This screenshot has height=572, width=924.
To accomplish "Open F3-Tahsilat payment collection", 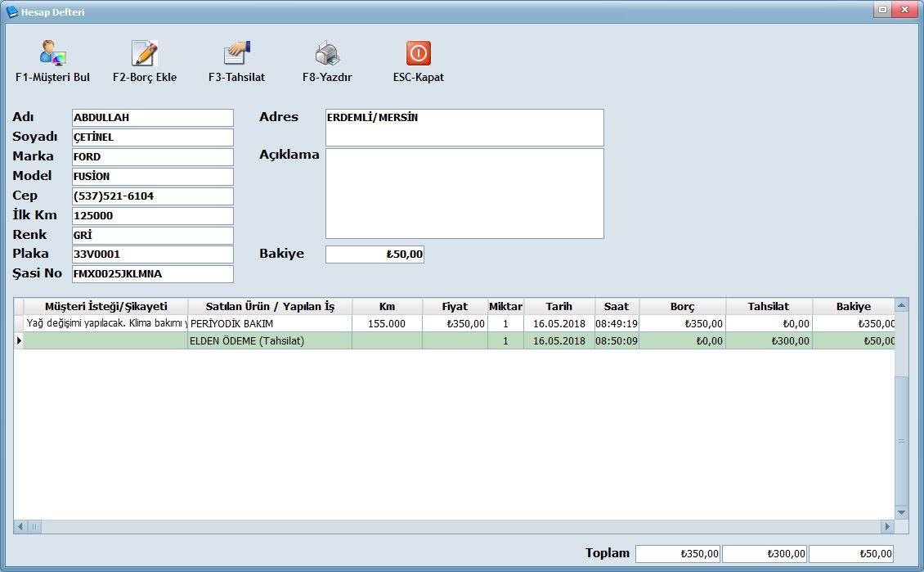I will [x=237, y=54].
